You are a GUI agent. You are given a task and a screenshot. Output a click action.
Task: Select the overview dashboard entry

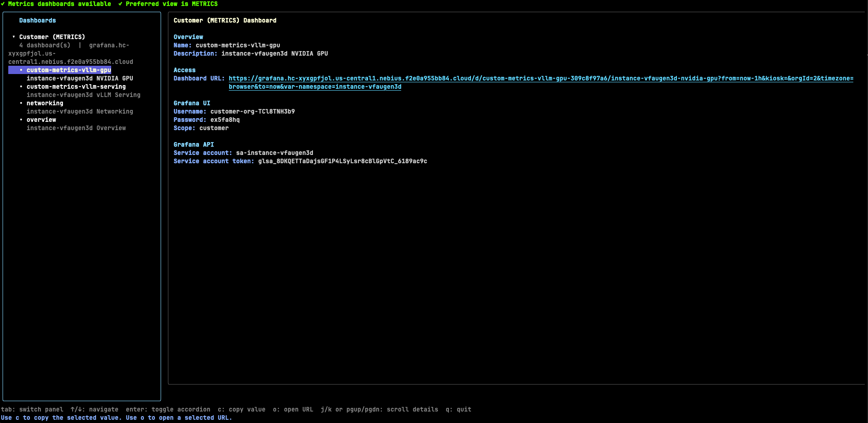(x=41, y=120)
